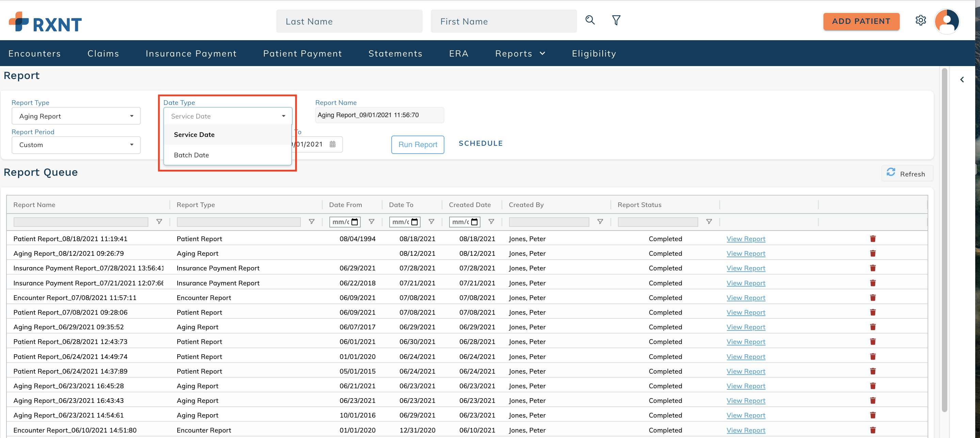Refresh the report queue

tap(906, 173)
